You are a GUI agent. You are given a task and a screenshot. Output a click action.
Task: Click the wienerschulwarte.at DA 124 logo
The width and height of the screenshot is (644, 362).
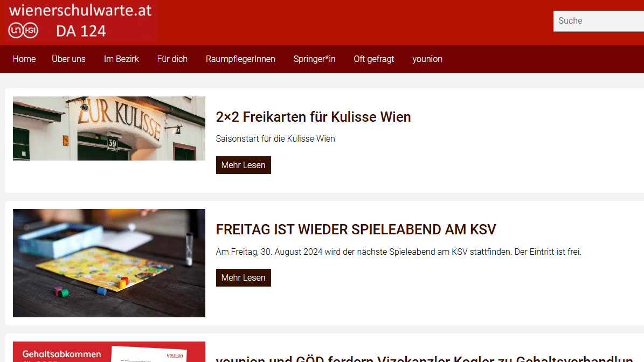point(80,21)
